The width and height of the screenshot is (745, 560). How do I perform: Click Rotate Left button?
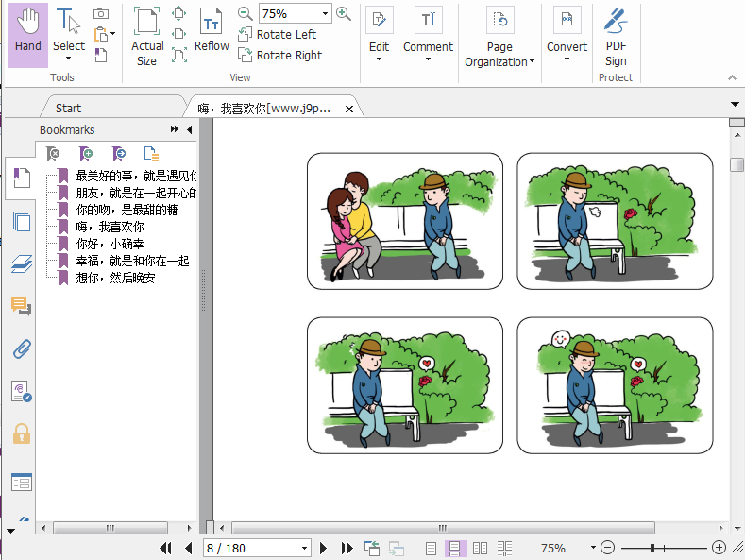(x=277, y=35)
